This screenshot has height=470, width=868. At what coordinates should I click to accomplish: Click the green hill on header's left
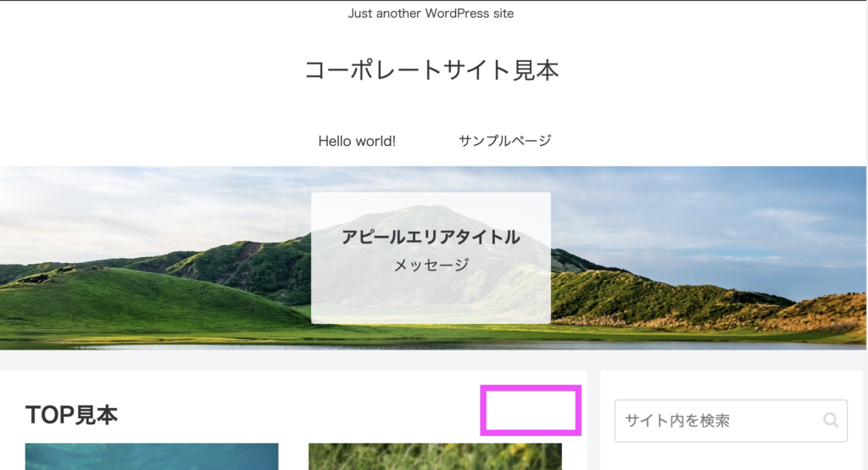pos(127,297)
